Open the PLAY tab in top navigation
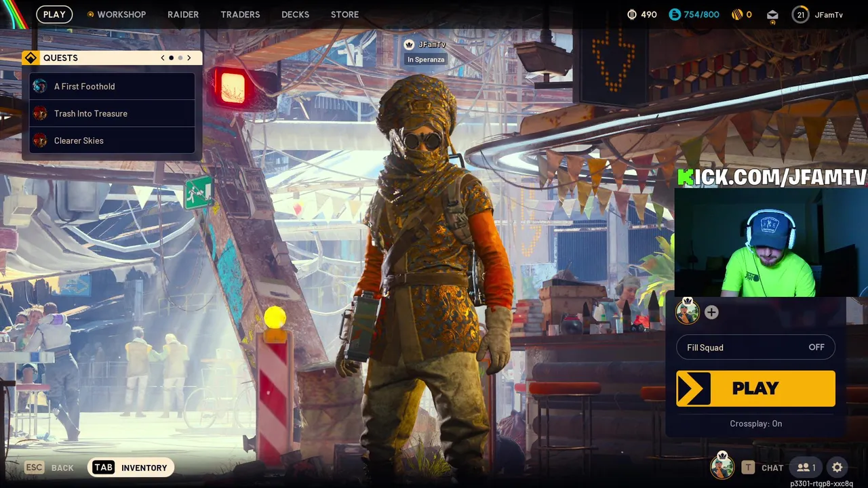 click(x=54, y=14)
